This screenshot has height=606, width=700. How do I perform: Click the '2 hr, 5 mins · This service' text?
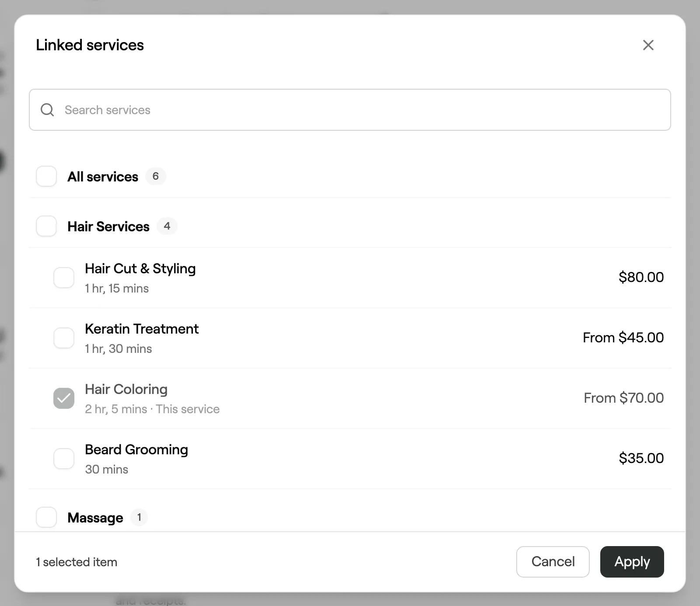tap(152, 409)
